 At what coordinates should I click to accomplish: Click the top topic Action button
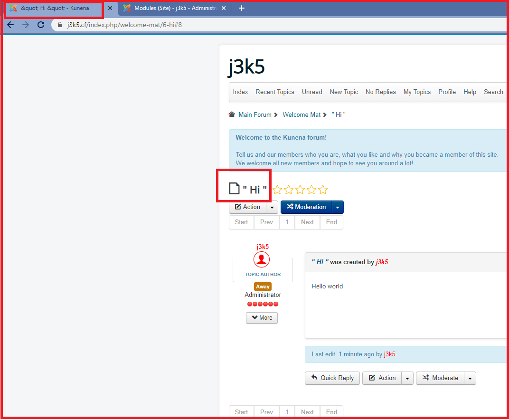pos(247,207)
